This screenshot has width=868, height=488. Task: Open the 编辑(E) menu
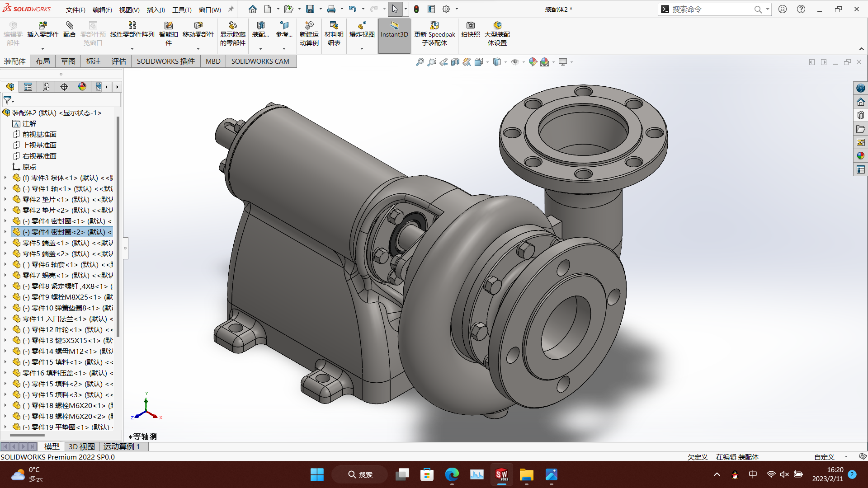102,9
